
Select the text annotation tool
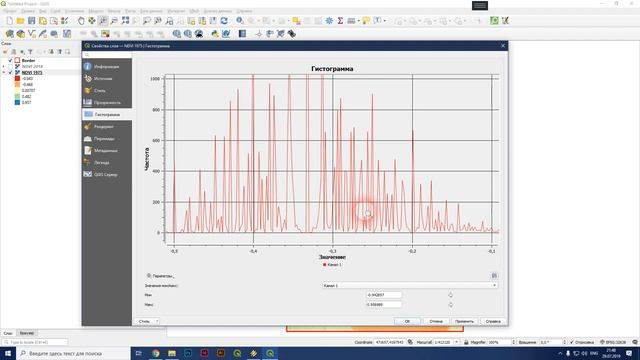(377, 20)
